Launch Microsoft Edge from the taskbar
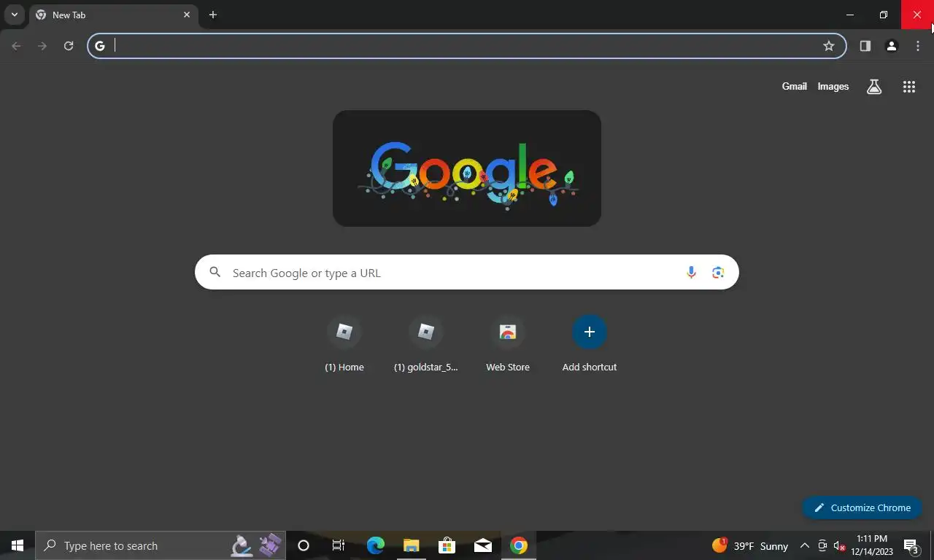This screenshot has height=560, width=934. pos(375,545)
